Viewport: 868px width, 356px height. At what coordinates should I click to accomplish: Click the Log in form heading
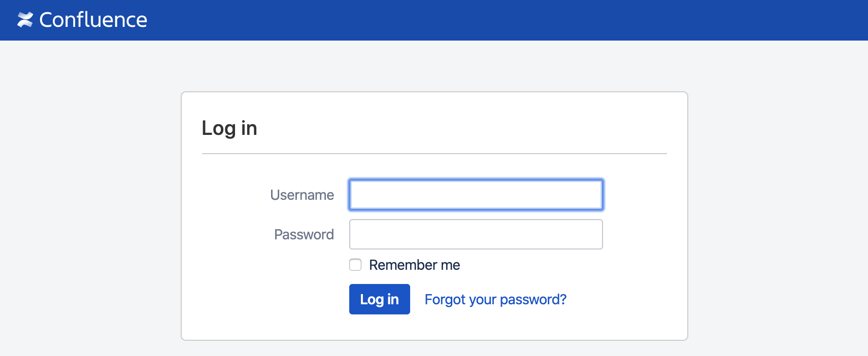tap(229, 128)
